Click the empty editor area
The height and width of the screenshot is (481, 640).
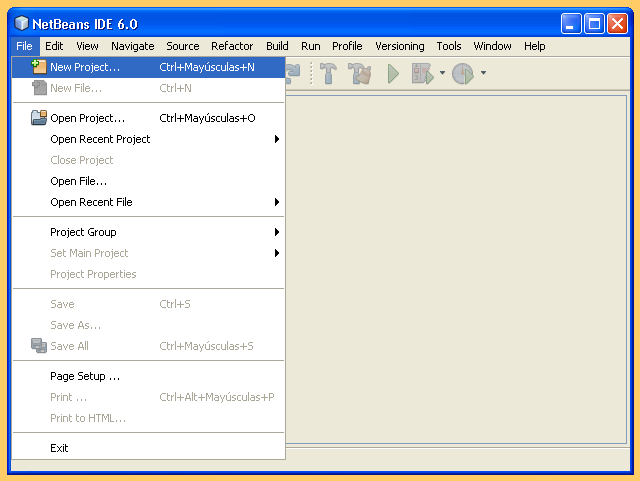(x=456, y=269)
